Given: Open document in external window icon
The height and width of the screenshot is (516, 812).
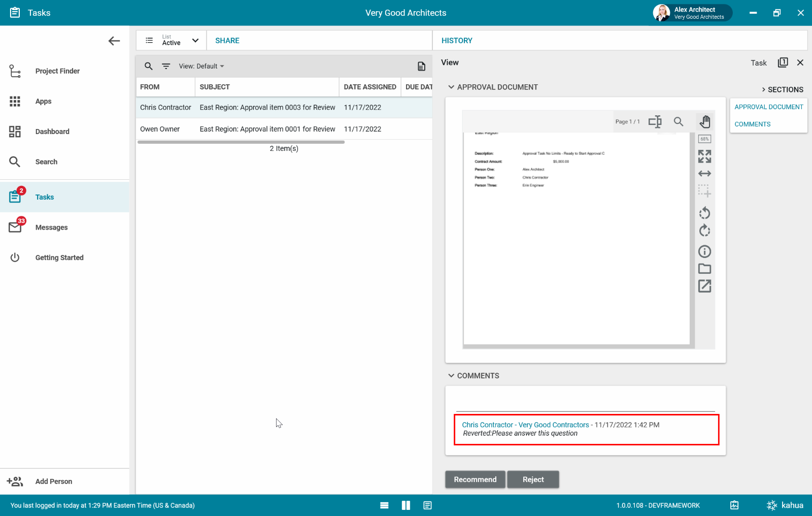Looking at the screenshot, I should click(x=704, y=286).
